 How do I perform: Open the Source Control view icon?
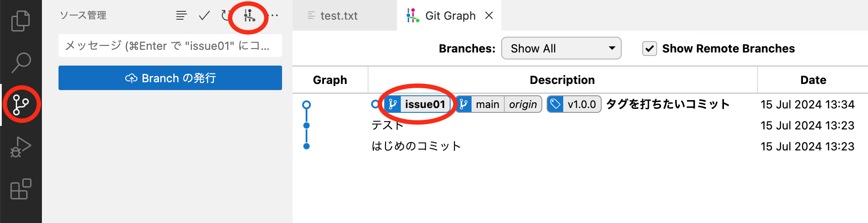[21, 105]
